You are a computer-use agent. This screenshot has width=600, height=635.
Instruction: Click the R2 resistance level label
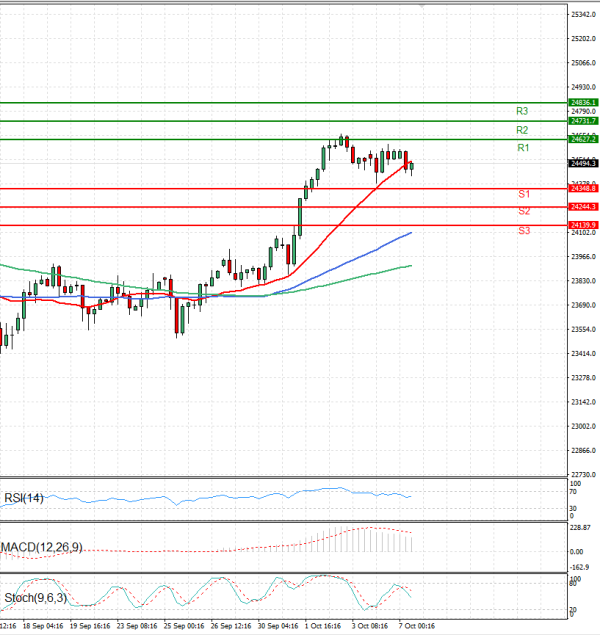(x=522, y=130)
